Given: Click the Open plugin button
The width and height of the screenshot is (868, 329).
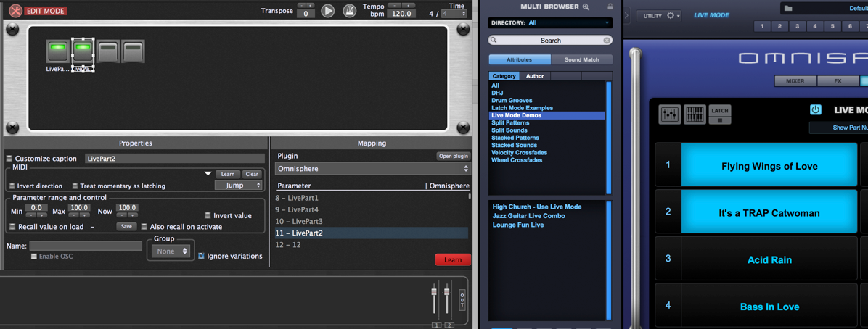Looking at the screenshot, I should click(454, 157).
